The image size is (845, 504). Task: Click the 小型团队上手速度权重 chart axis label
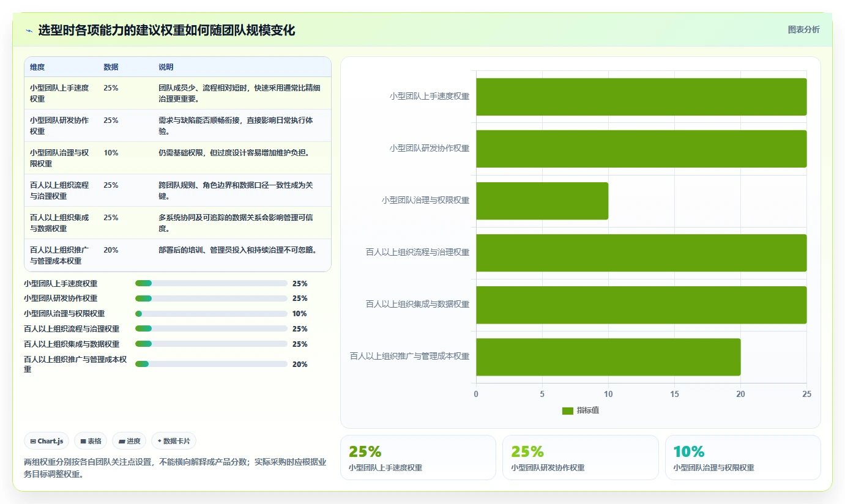tap(430, 96)
